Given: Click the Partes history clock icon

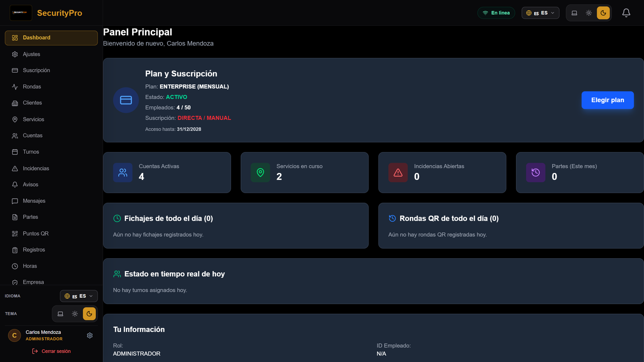Looking at the screenshot, I should pos(536,173).
